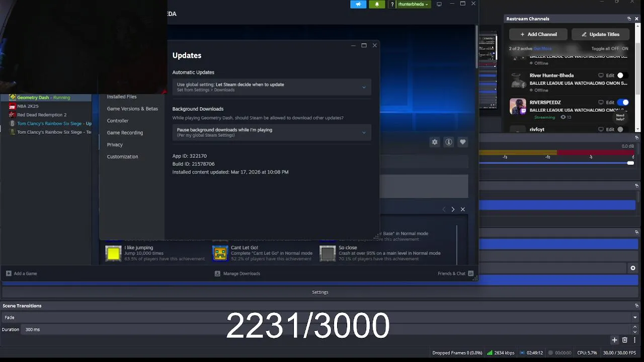Open Installed Files properties tab
The width and height of the screenshot is (644, 362).
tap(122, 97)
